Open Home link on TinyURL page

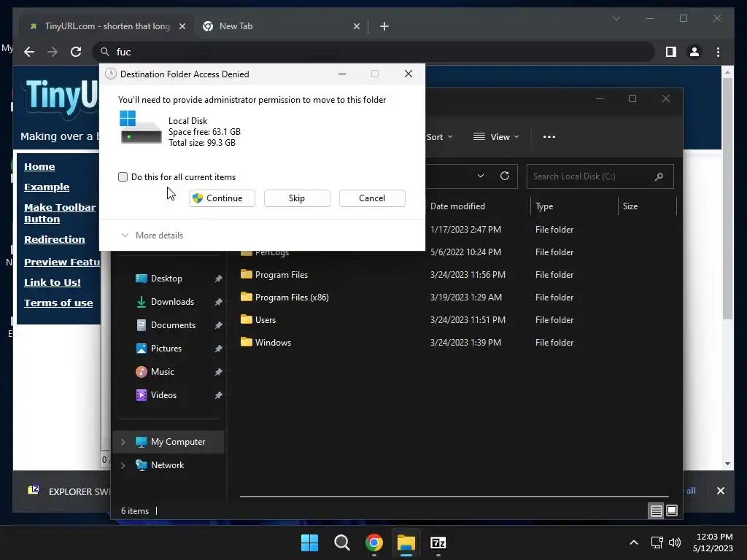tap(39, 167)
